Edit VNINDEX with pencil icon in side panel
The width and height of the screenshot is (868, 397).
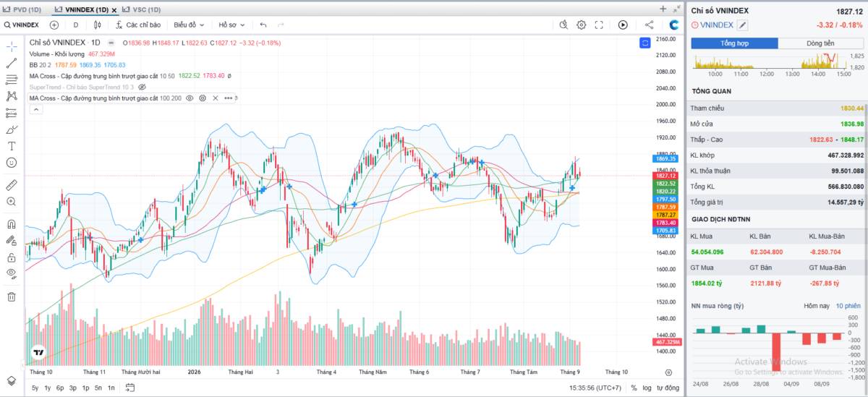[x=742, y=25]
